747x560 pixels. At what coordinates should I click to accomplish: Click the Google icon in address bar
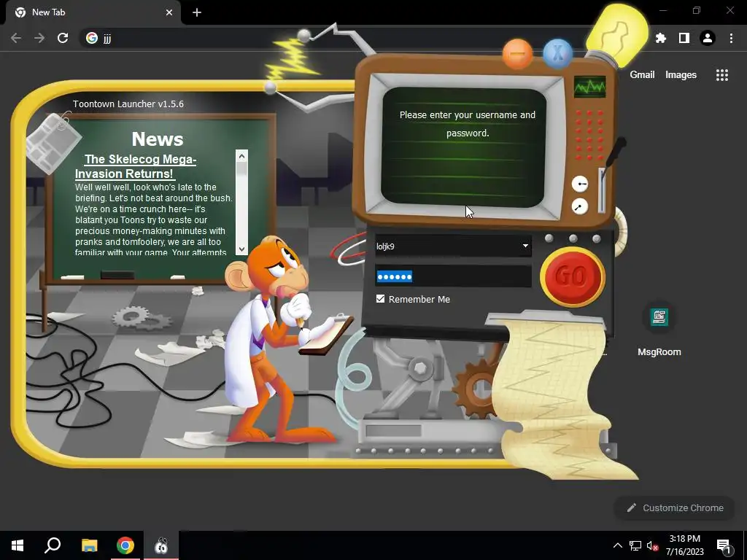[x=92, y=38]
